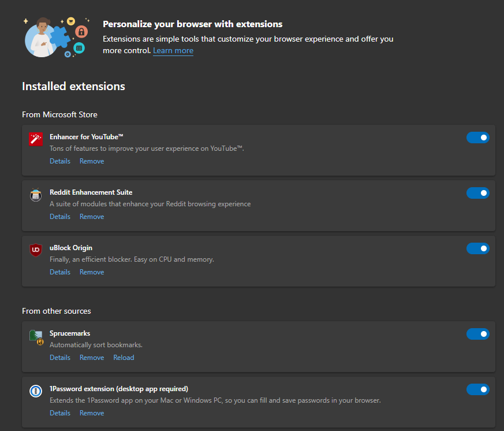Turn off the 1Password extension toggle
Screen dimensions: 504x431
point(477,389)
